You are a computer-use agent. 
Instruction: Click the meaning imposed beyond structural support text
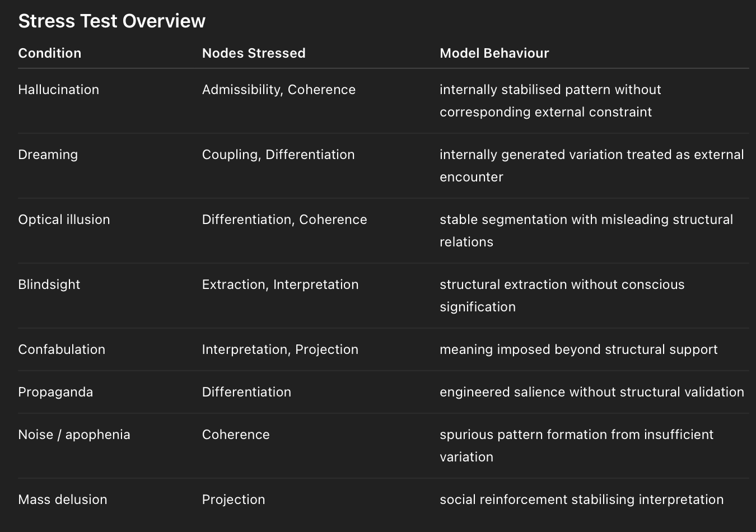578,349
